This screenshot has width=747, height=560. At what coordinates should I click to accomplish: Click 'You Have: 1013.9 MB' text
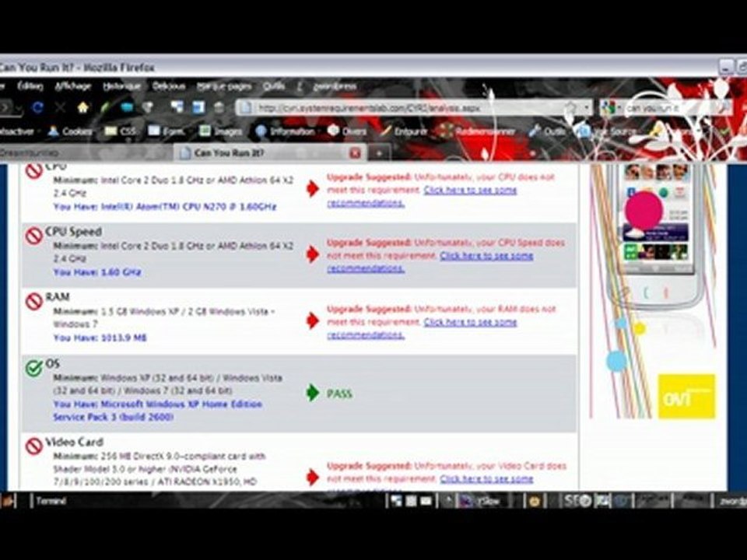100,338
